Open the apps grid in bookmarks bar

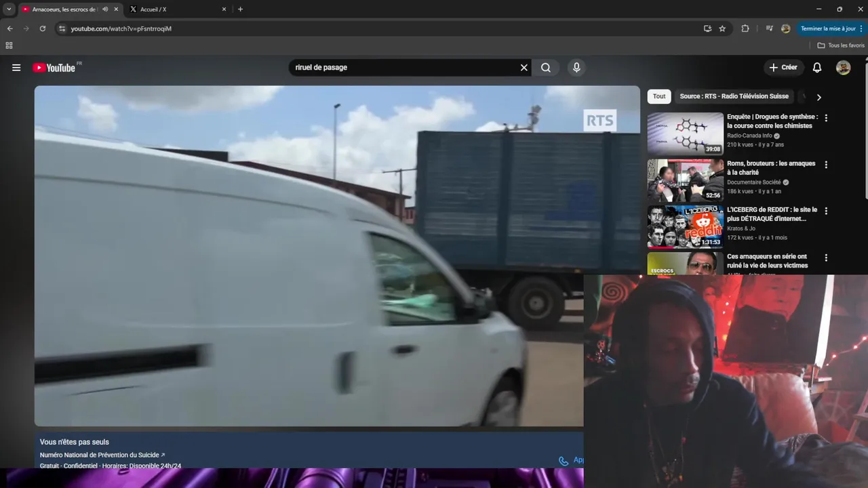coord(9,45)
